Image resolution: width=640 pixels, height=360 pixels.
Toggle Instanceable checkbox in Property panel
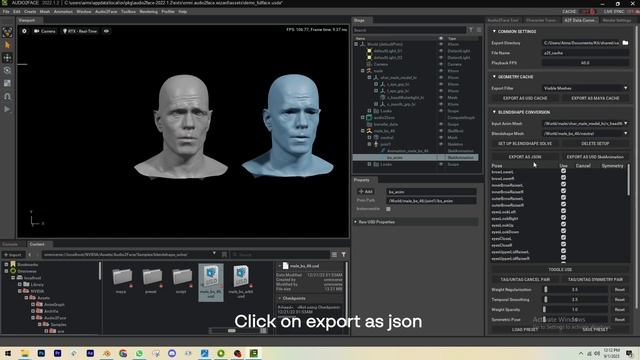(388, 209)
